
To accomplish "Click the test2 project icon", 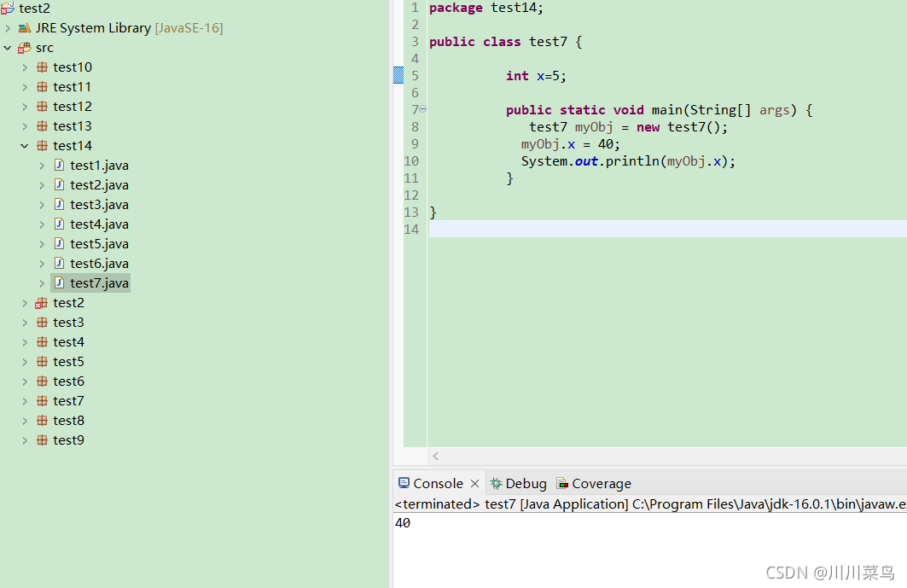I will click(8, 8).
